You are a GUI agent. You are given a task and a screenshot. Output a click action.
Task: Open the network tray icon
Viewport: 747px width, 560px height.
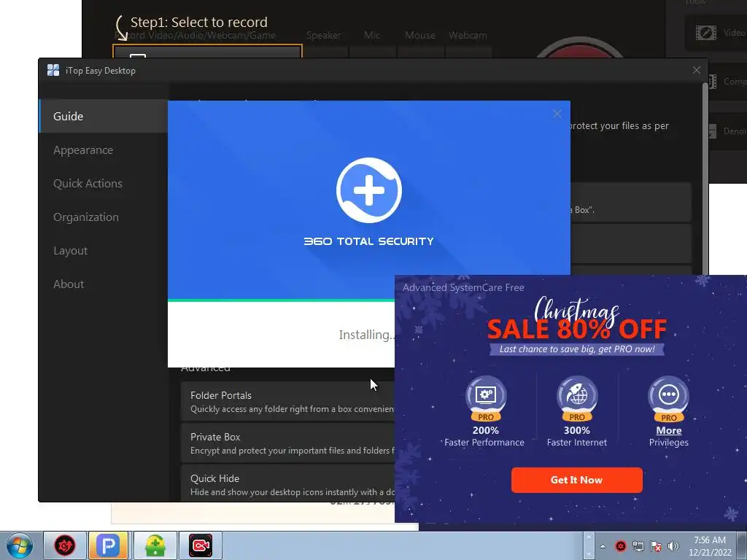[x=638, y=546]
